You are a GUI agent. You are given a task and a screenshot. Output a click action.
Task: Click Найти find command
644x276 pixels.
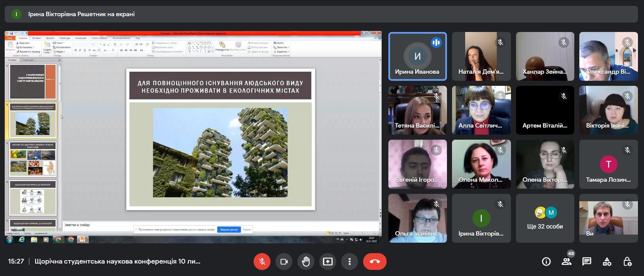coord(279,43)
